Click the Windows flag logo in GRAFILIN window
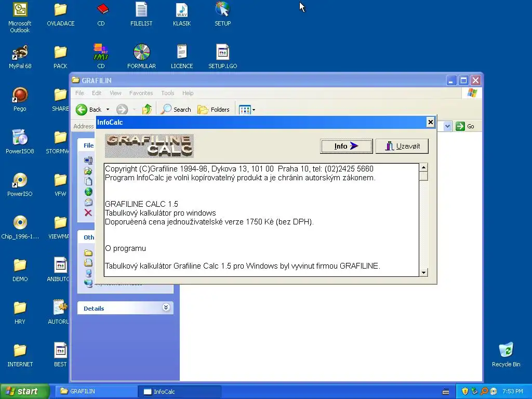 pyautogui.click(x=472, y=93)
